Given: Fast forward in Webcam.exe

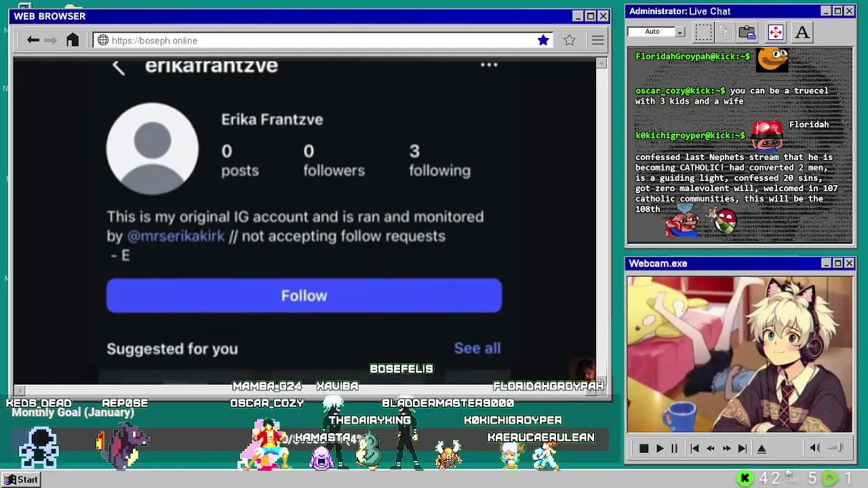Looking at the screenshot, I should [x=726, y=448].
